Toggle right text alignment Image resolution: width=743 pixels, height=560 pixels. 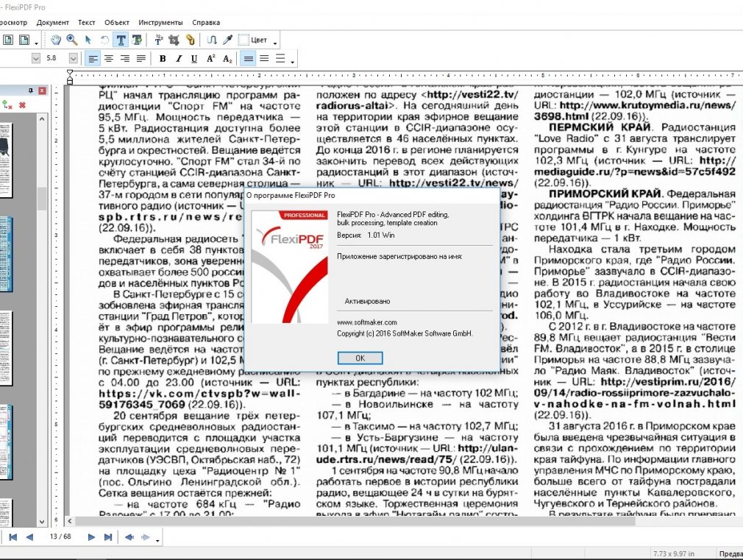click(125, 59)
